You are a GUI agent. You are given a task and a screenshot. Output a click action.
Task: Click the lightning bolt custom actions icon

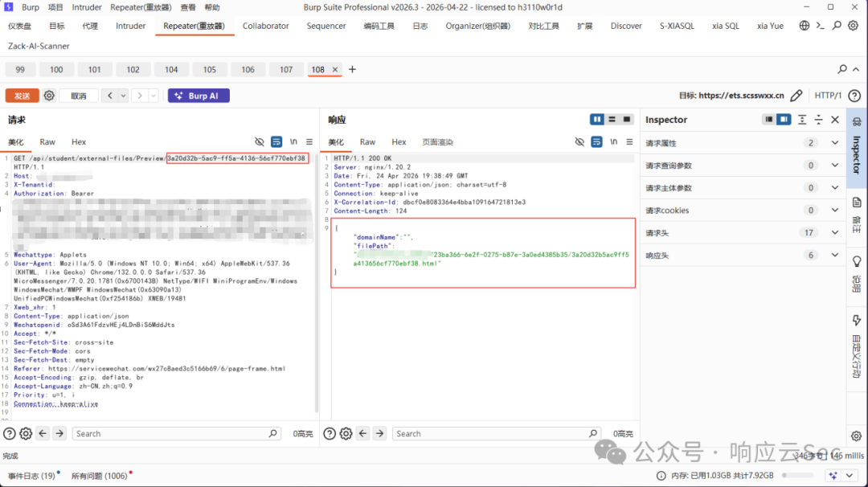point(857,321)
